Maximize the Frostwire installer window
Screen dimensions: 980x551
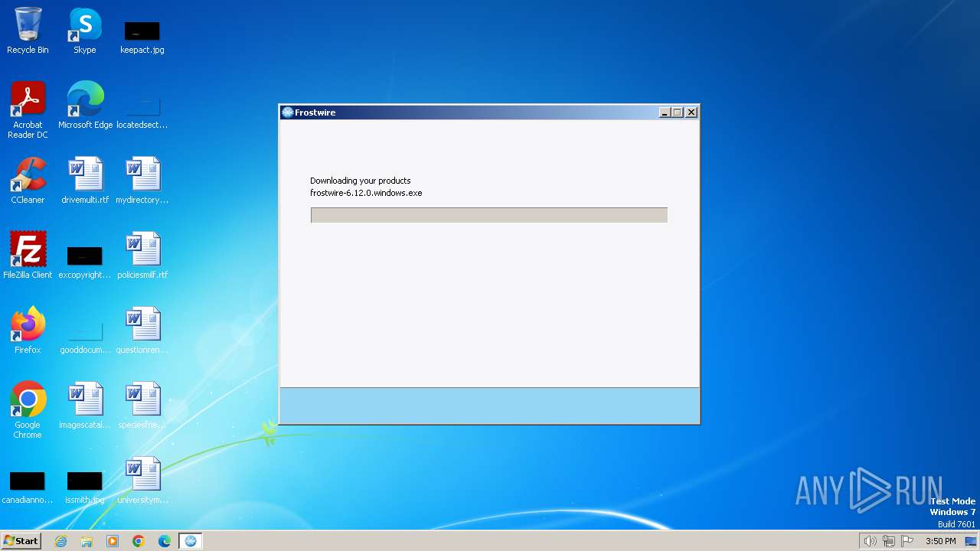[678, 112]
